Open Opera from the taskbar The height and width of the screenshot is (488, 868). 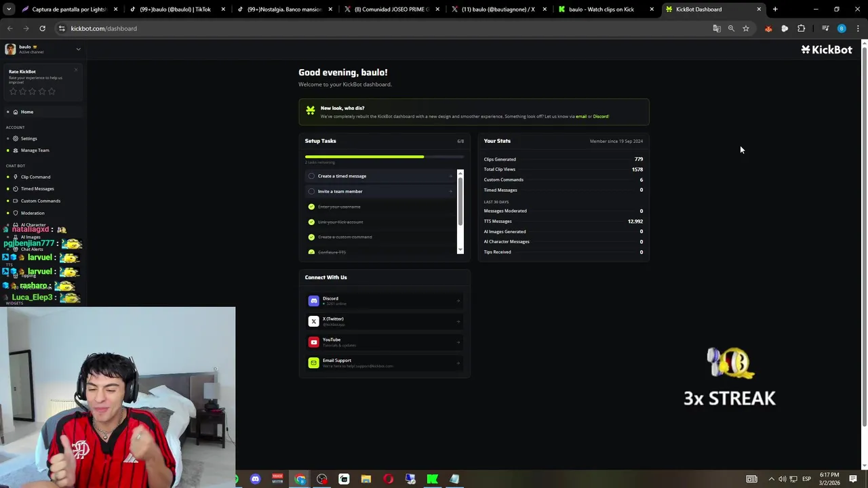coord(388,479)
